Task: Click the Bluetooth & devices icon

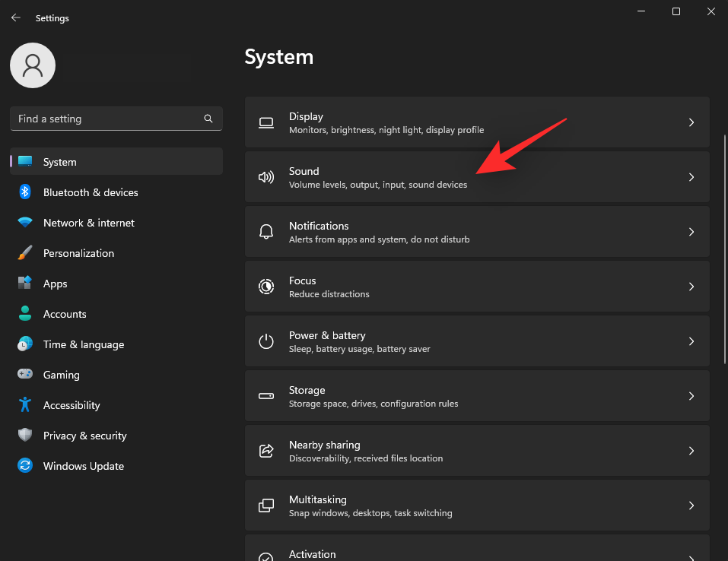Action: pyautogui.click(x=24, y=192)
